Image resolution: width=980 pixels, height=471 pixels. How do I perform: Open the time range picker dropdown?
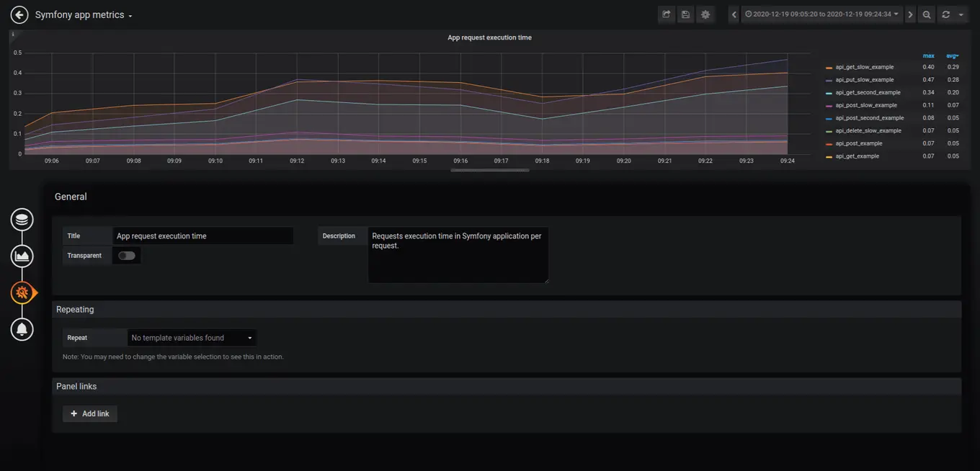point(822,14)
